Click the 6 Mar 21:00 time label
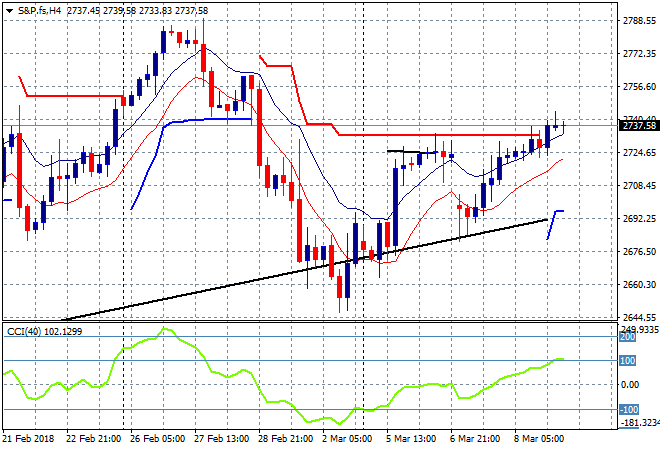Viewport: 660px width, 450px height. pos(475,439)
